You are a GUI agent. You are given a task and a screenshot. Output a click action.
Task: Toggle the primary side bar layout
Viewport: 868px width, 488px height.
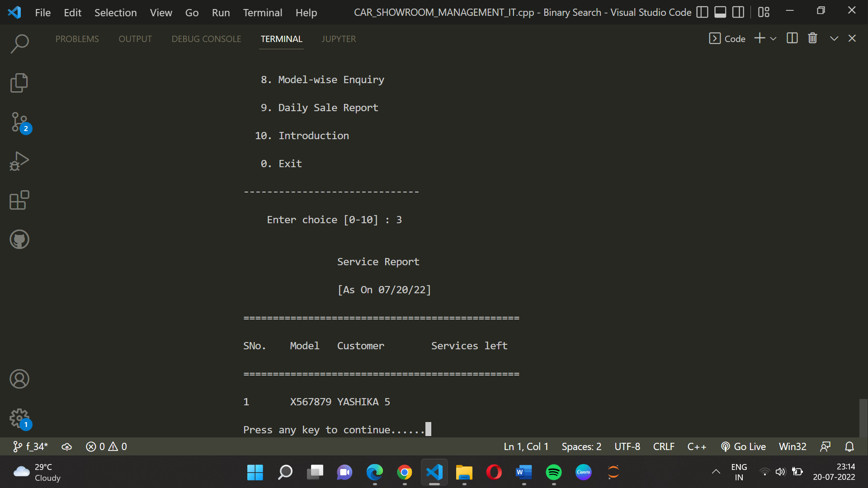702,12
